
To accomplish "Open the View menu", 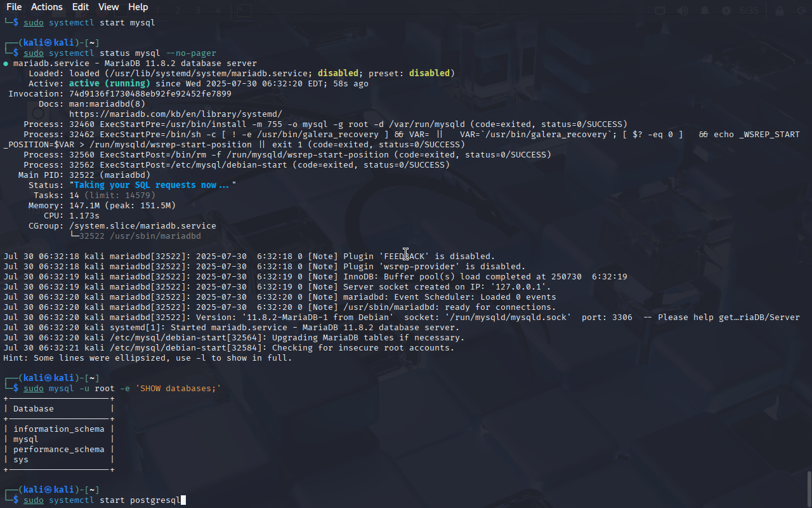I will (108, 7).
